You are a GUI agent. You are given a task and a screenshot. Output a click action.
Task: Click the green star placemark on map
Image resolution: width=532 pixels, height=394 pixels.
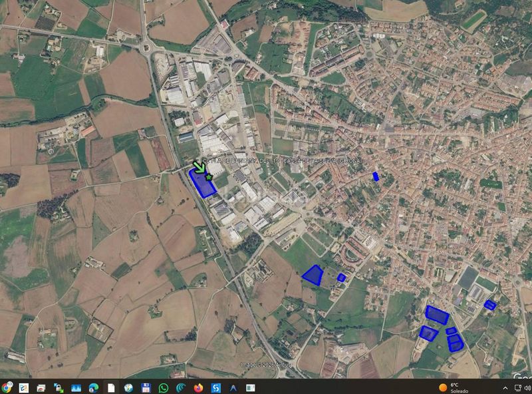point(209,177)
